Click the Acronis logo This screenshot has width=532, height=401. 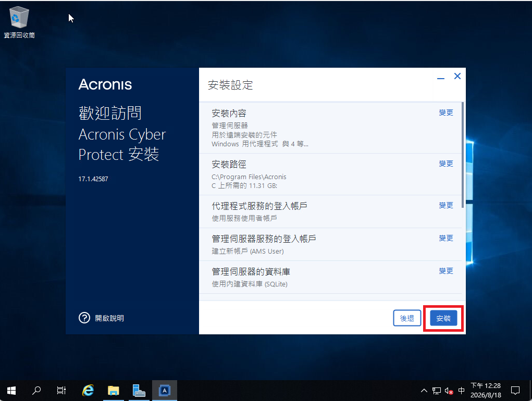tap(105, 84)
